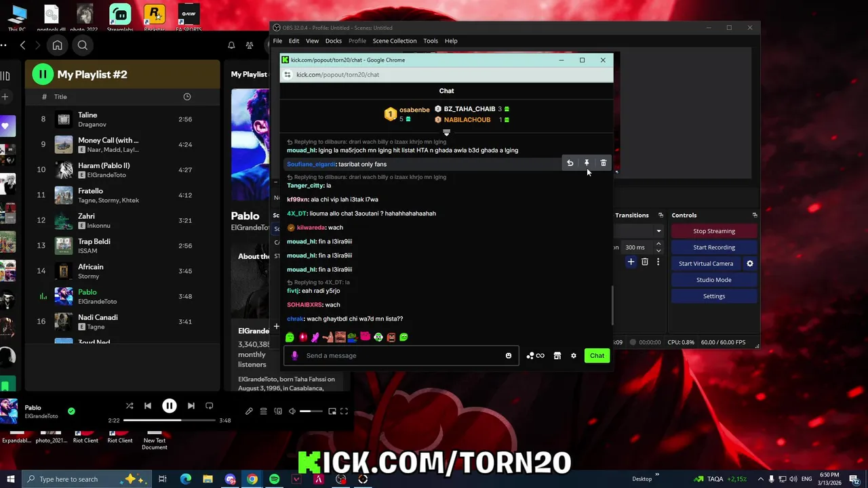Open the OBS Docks menu
Screen dimensions: 868x488
[x=334, y=41]
